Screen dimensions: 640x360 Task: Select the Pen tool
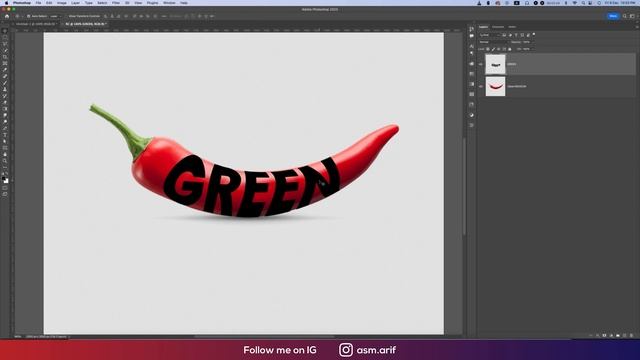pyautogui.click(x=5, y=128)
